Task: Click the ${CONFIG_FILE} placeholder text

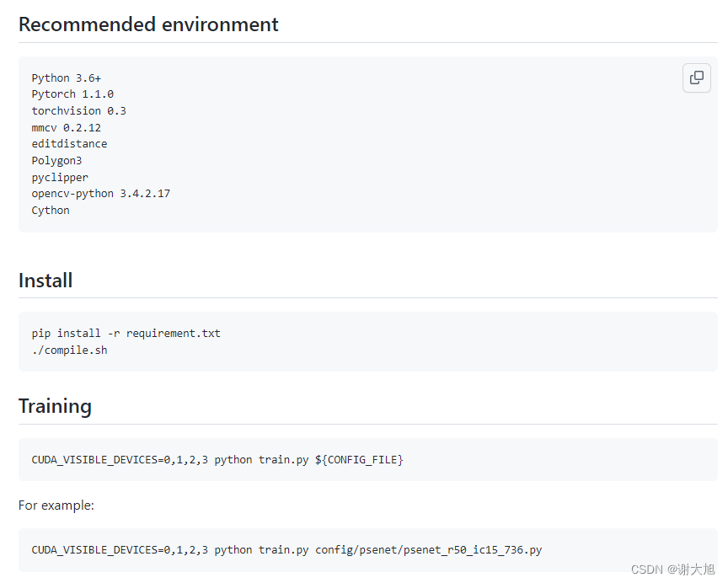Action: click(360, 459)
